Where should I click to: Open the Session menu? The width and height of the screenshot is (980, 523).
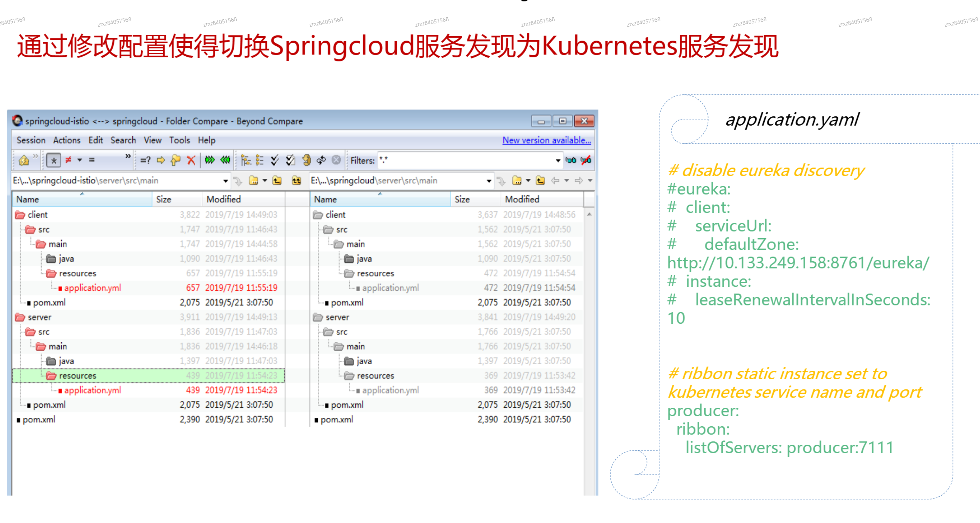pyautogui.click(x=31, y=140)
